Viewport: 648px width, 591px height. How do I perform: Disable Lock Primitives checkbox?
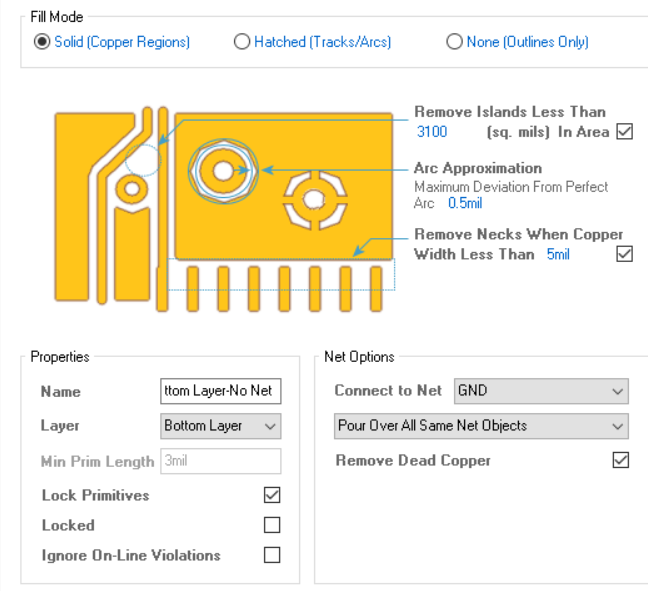coord(272,495)
